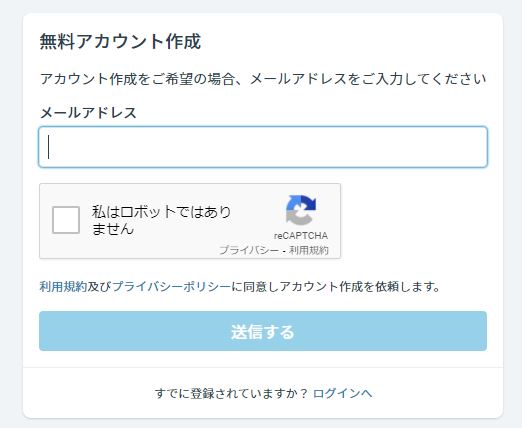
Task: Click the 及び text between the two links
Action: tap(99, 286)
